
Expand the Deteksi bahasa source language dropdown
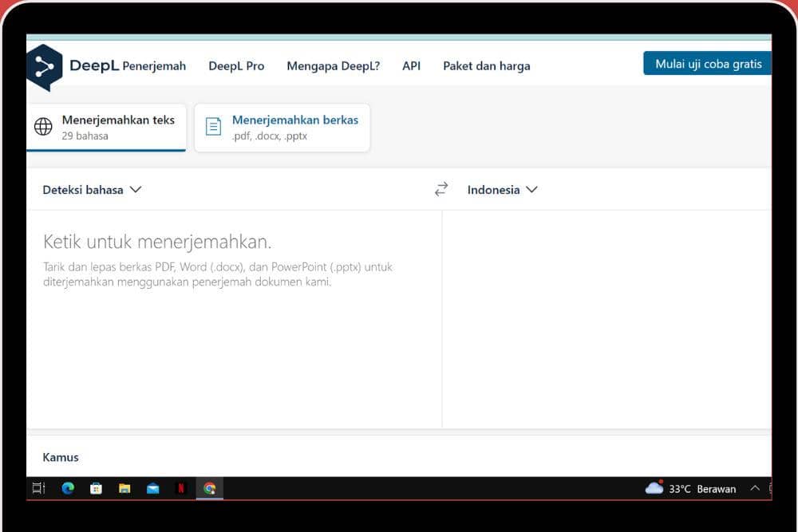point(92,190)
